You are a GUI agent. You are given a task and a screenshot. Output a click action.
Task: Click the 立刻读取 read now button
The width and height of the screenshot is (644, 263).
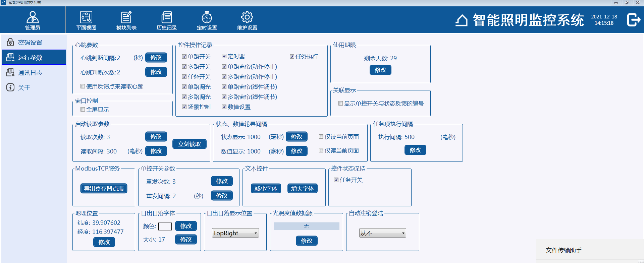tap(190, 144)
